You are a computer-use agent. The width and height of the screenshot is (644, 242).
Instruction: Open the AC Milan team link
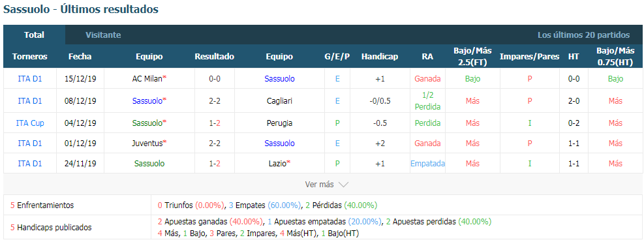pos(147,79)
